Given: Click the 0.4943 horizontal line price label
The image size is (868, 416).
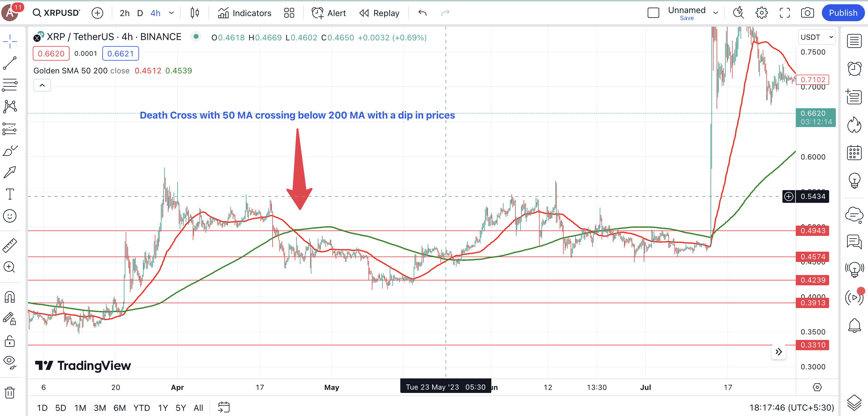Looking at the screenshot, I should [x=812, y=230].
